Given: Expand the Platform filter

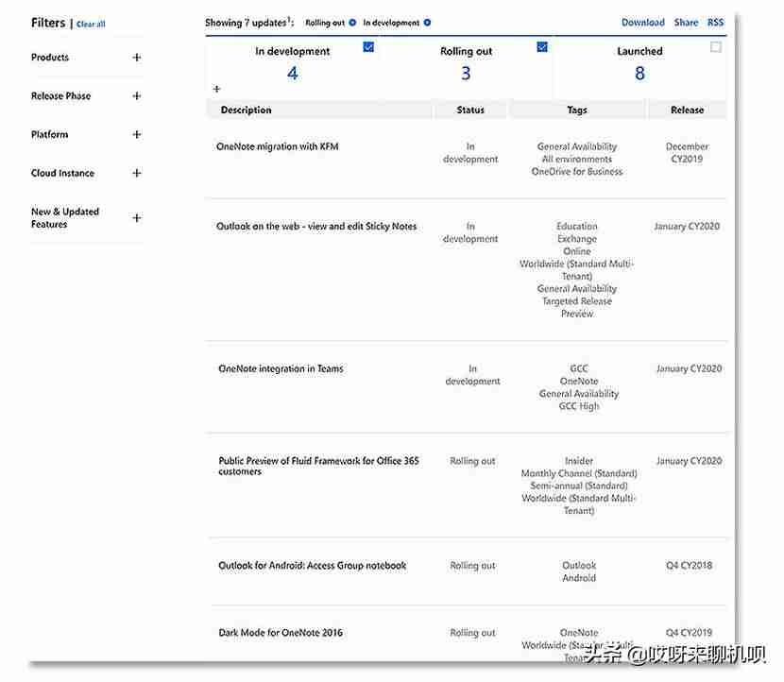Looking at the screenshot, I should click(137, 134).
